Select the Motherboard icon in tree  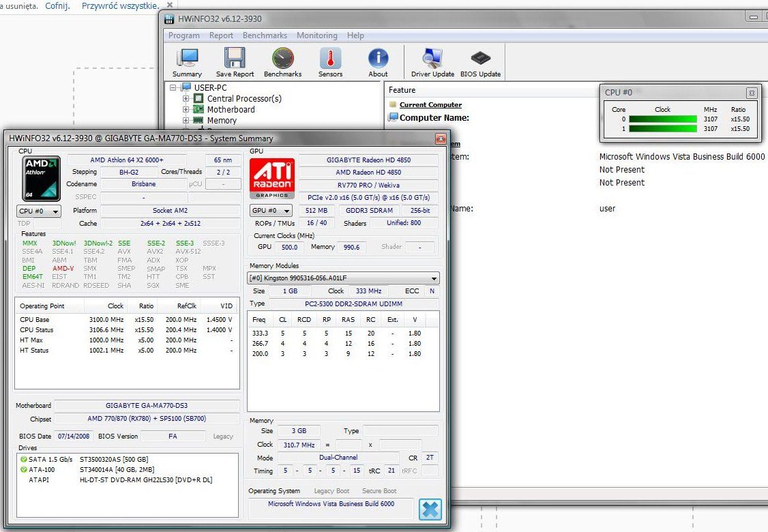198,109
